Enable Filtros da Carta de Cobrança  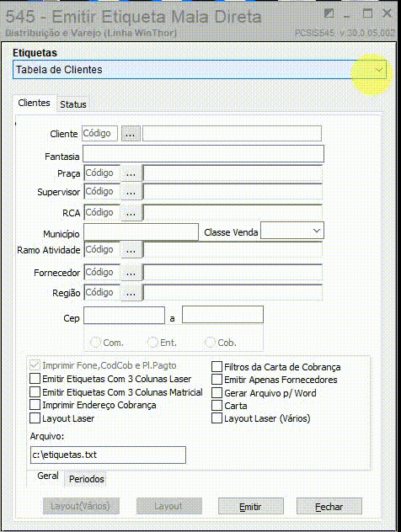[217, 367]
